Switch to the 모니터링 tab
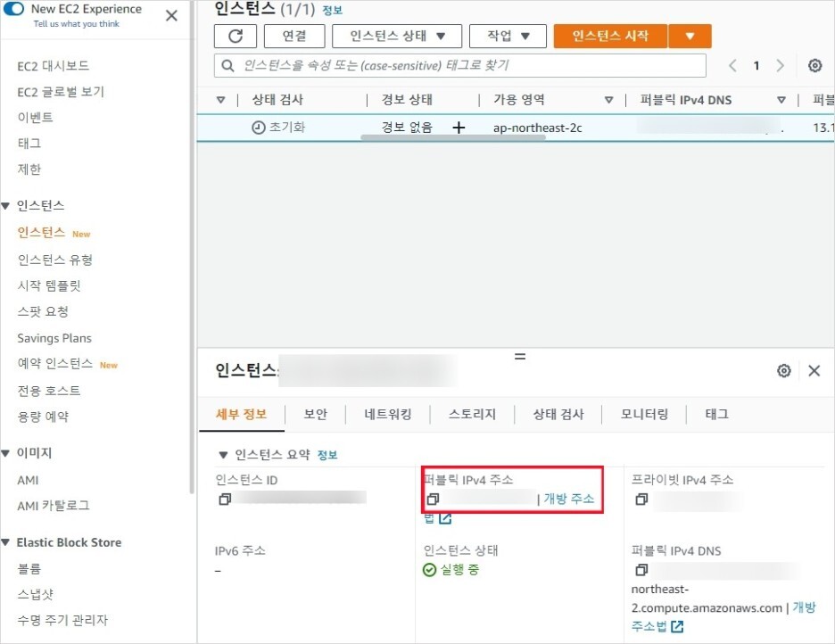The image size is (835, 644). (644, 414)
